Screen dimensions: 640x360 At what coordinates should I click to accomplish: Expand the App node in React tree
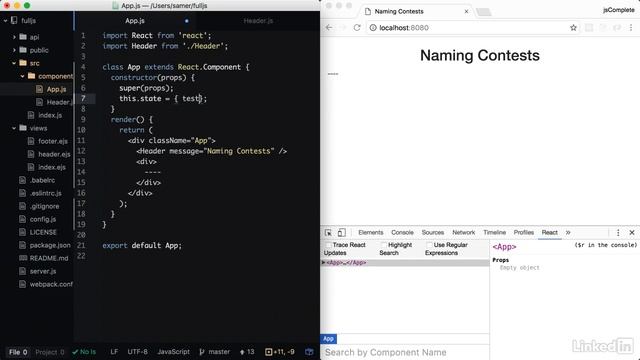(x=323, y=262)
